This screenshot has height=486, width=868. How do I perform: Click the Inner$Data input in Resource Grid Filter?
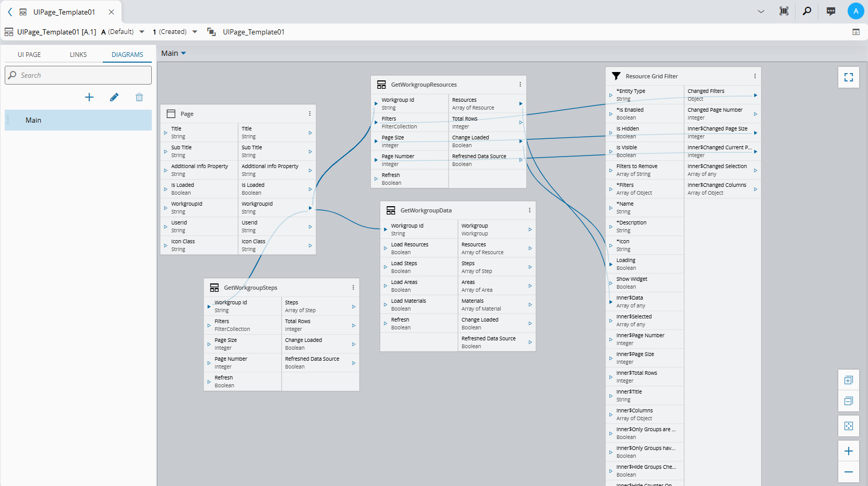coord(645,302)
